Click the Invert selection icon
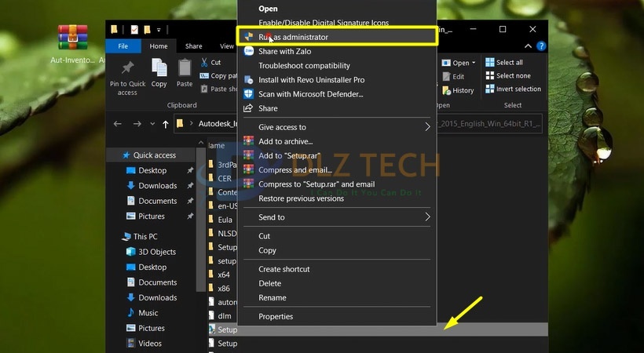The width and height of the screenshot is (644, 353). click(x=490, y=89)
